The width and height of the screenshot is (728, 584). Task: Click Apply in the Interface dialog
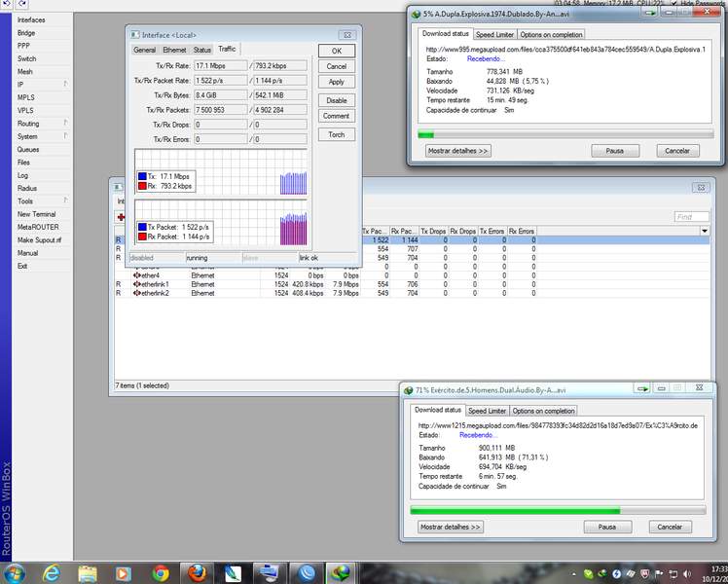coord(337,82)
